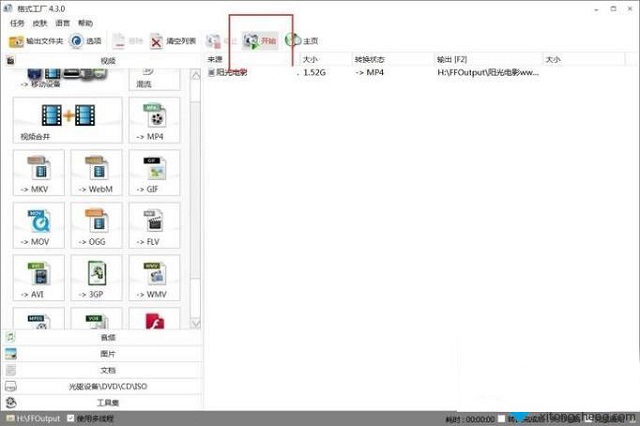
Task: Select the -> OGG conversion tile
Action: click(96, 225)
